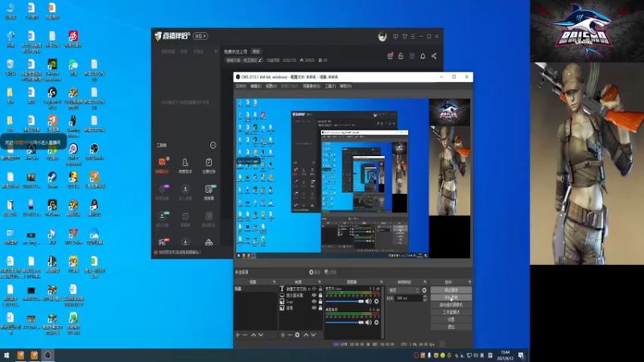Open Settings from OBS controls dock
The width and height of the screenshot is (644, 362).
point(451,319)
